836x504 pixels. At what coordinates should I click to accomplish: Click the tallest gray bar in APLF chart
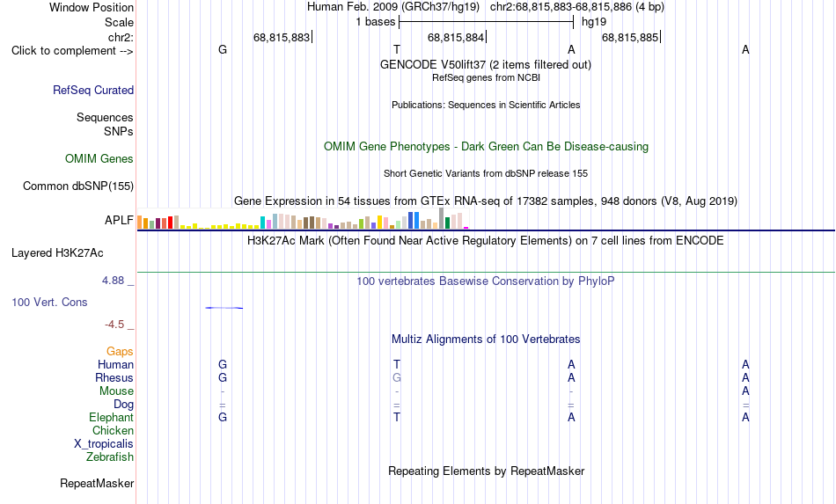pyautogui.click(x=441, y=218)
